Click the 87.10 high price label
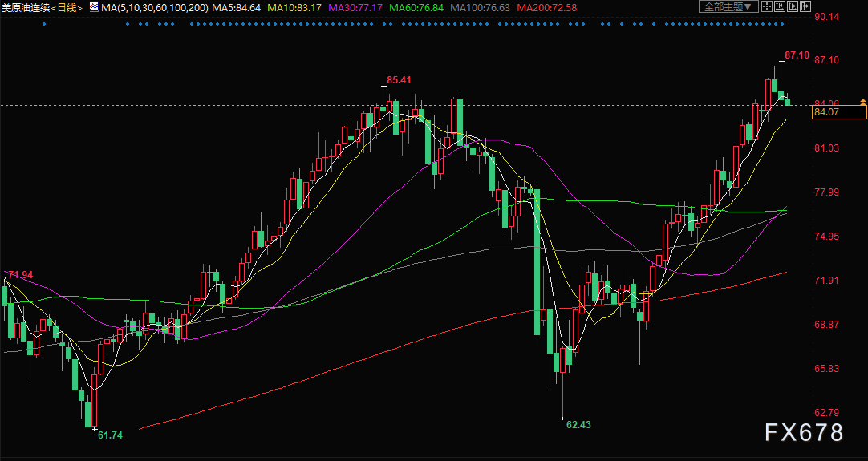 click(x=797, y=55)
